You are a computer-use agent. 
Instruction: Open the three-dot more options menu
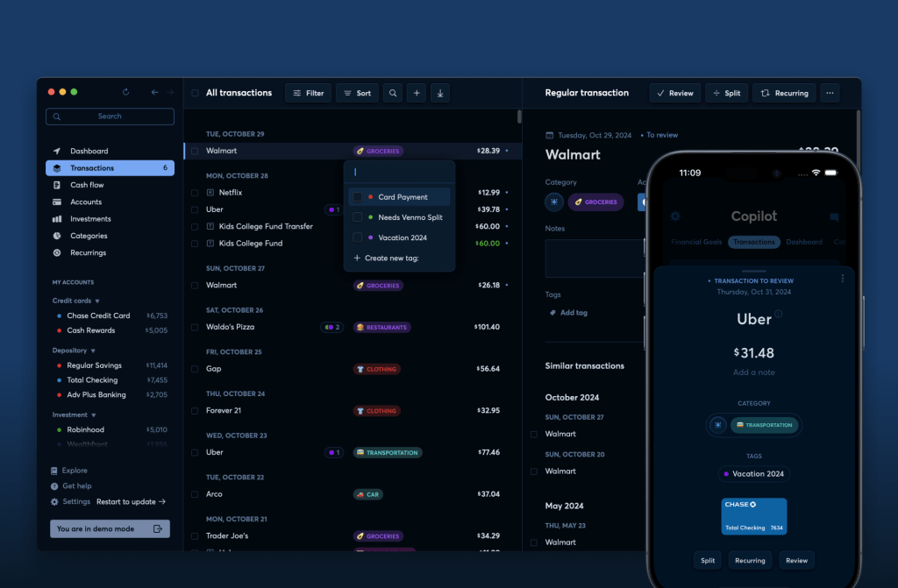[830, 93]
